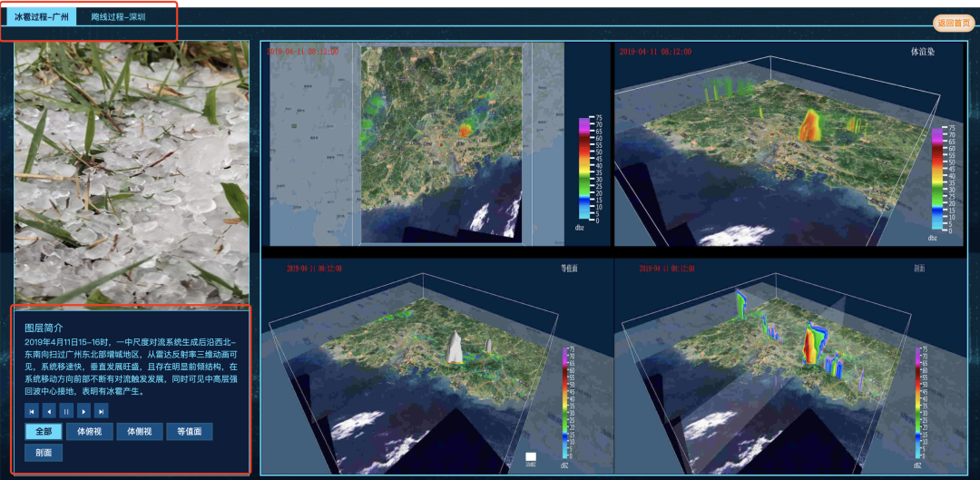Step back one animation frame
This screenshot has height=480, width=980.
click(x=49, y=411)
